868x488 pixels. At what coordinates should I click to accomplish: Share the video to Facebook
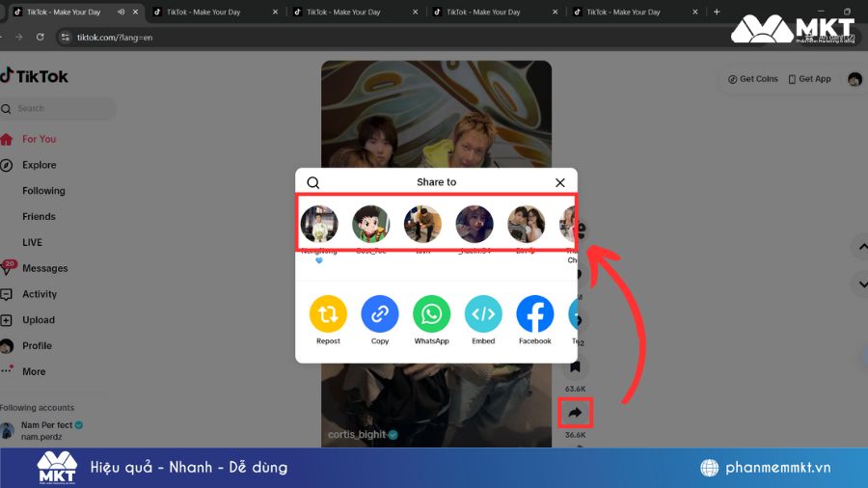(x=535, y=314)
